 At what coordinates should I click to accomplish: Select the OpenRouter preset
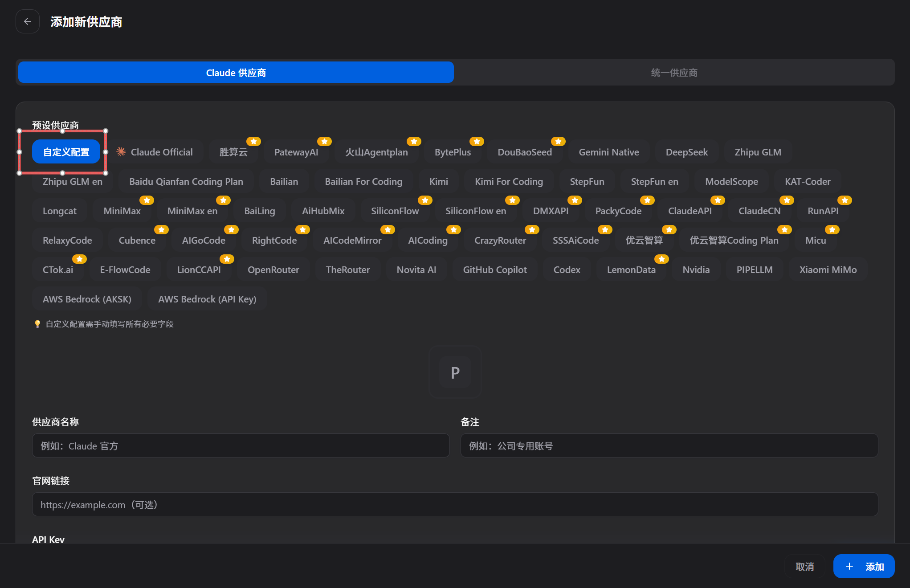click(273, 269)
